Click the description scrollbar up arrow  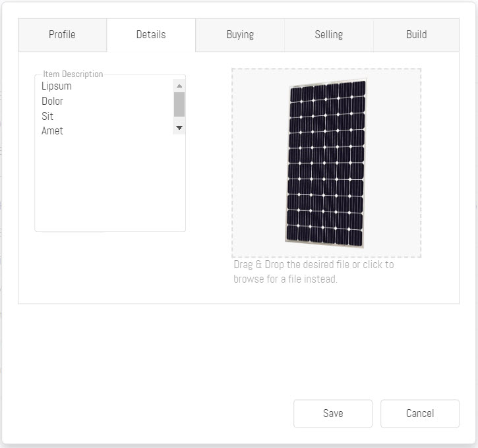click(x=179, y=86)
